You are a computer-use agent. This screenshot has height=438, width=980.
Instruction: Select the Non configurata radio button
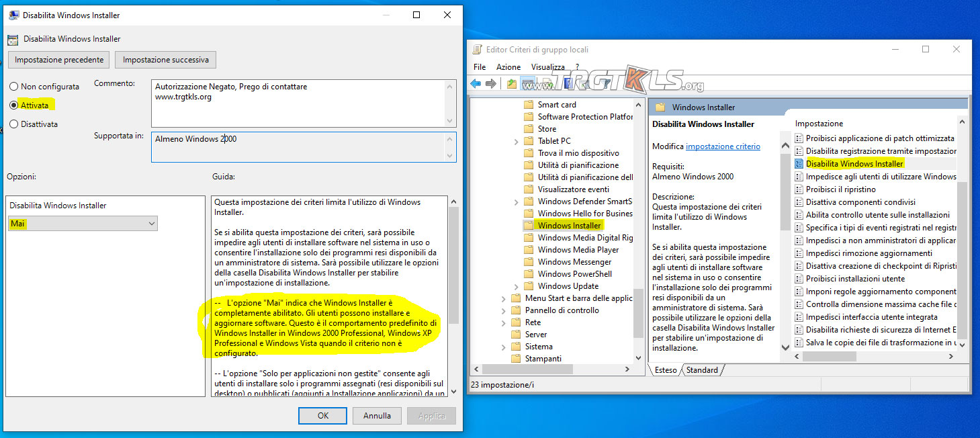(x=13, y=87)
